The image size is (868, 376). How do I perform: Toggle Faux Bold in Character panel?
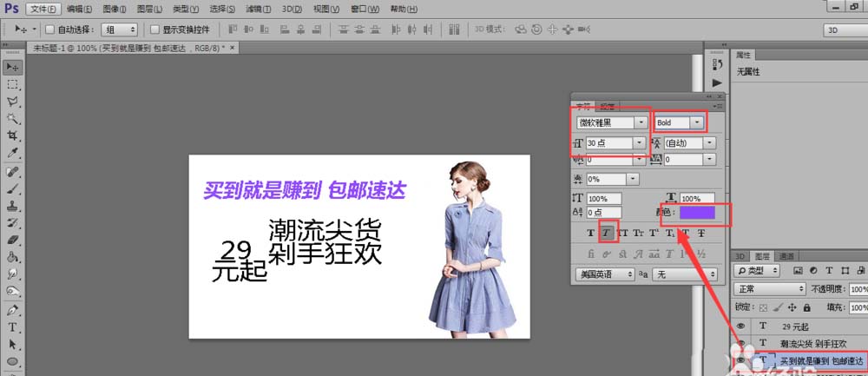[590, 233]
